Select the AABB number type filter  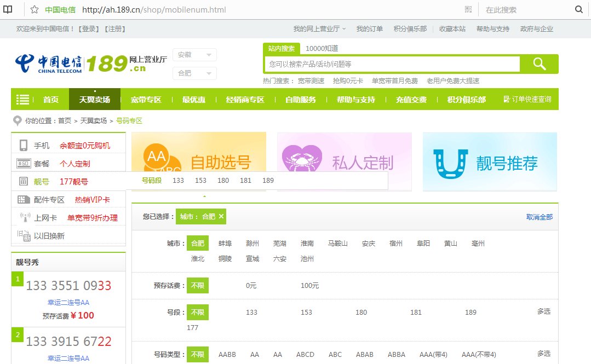(x=227, y=354)
